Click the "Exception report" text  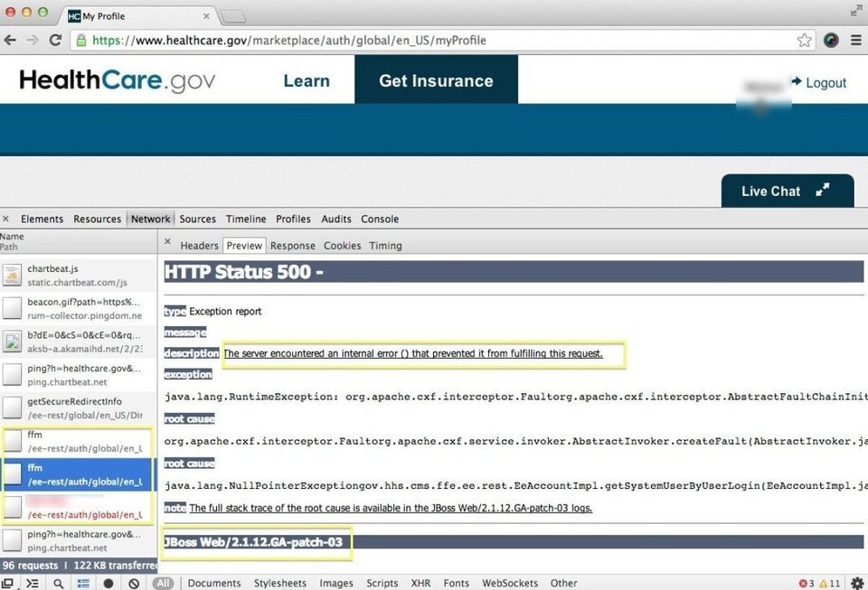coord(225,312)
